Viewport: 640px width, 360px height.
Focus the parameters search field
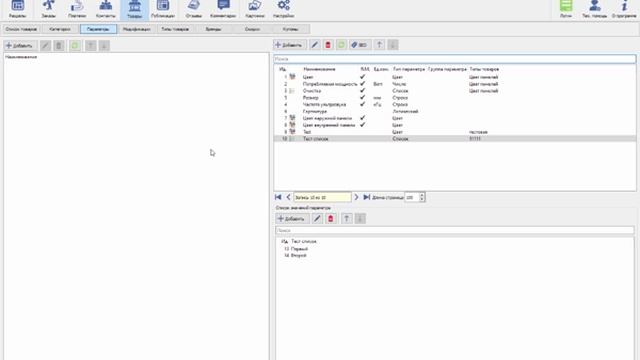455,59
